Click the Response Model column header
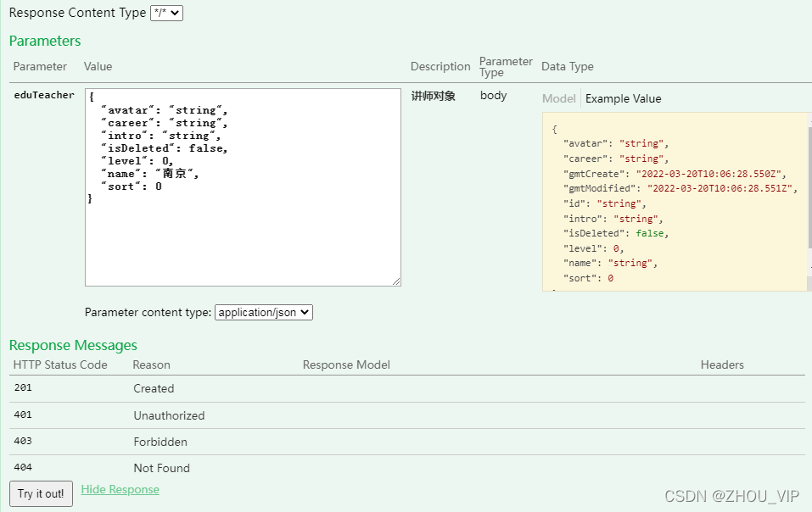The height and width of the screenshot is (512, 812). tap(346, 365)
